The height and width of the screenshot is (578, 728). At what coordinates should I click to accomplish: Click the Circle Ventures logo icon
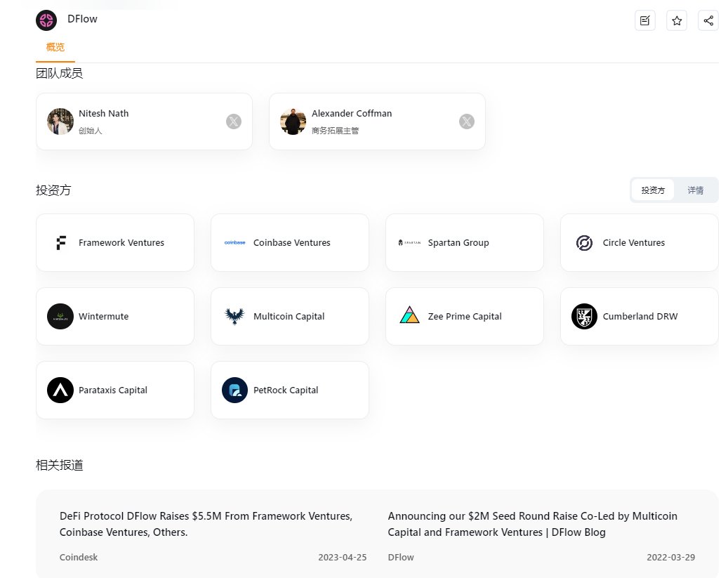(x=584, y=242)
